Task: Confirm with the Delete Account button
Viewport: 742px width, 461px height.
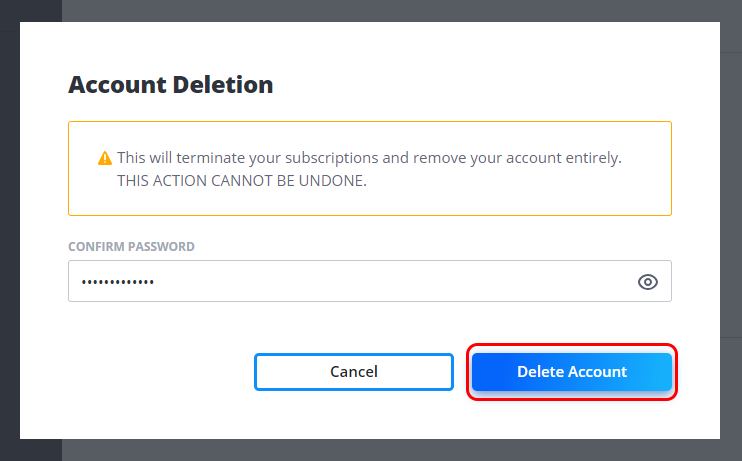Action: [571, 372]
